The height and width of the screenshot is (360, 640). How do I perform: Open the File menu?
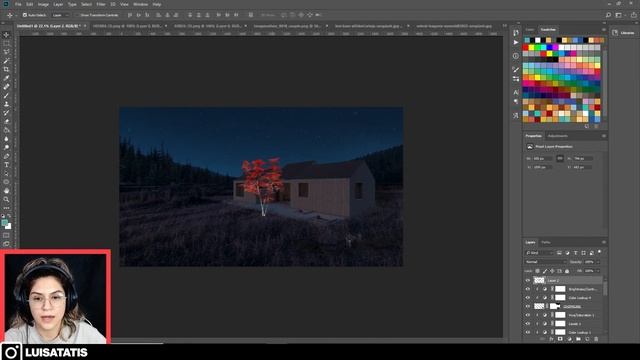pos(18,4)
